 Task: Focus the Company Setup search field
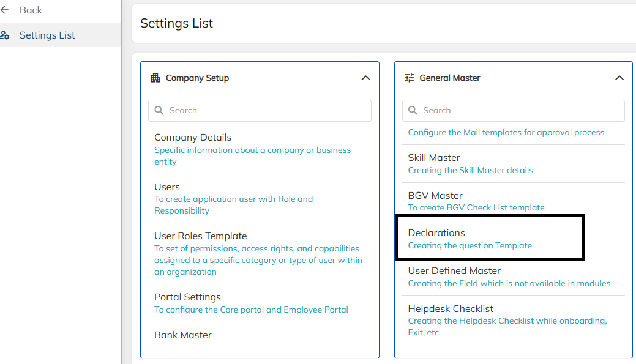coord(260,111)
